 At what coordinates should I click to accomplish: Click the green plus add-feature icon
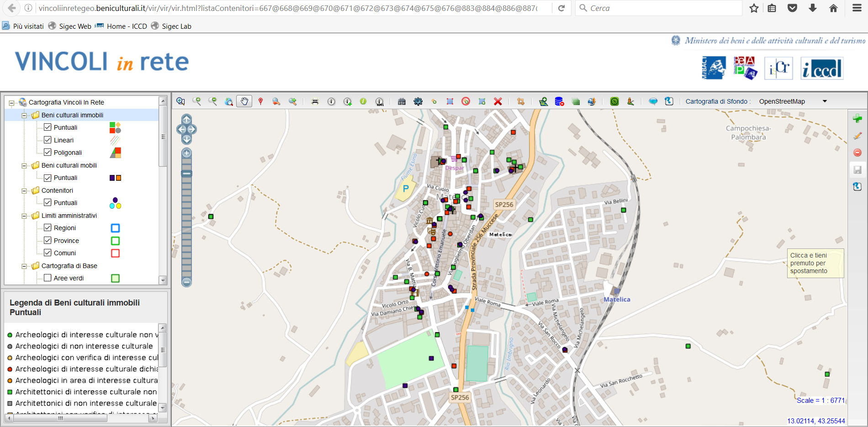[x=857, y=119]
